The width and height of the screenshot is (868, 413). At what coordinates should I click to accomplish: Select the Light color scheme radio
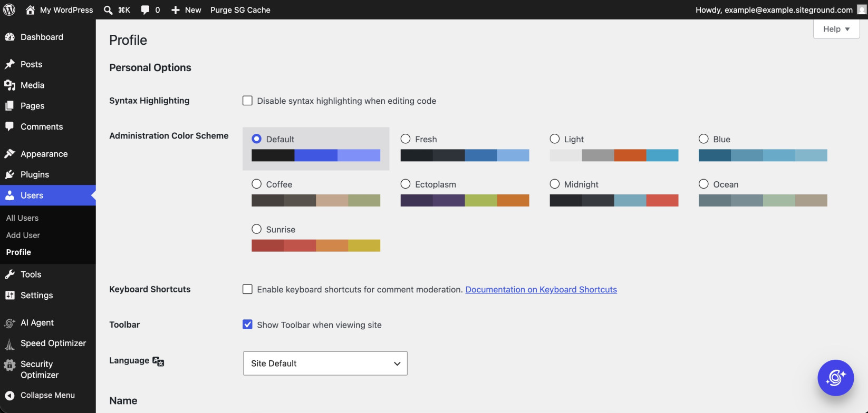[x=555, y=139]
